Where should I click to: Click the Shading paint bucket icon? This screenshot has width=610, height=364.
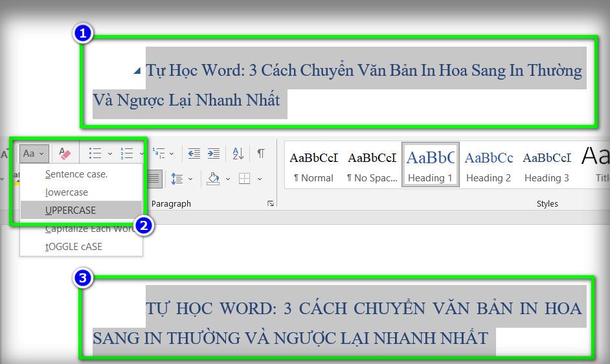[x=213, y=179]
